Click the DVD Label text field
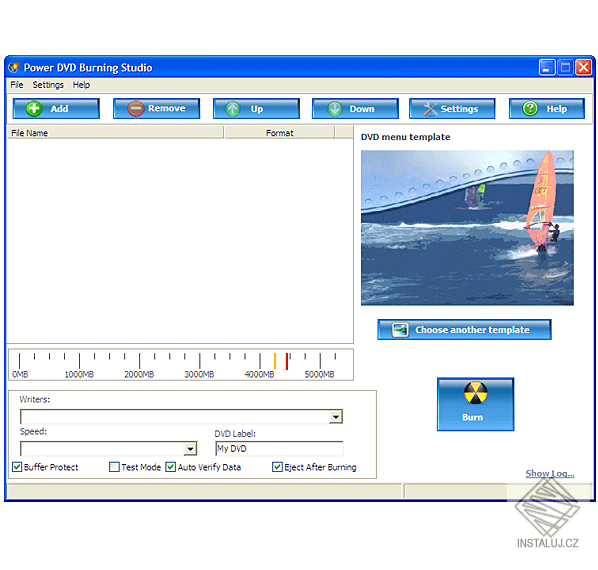This screenshot has width=598, height=570. (x=279, y=448)
